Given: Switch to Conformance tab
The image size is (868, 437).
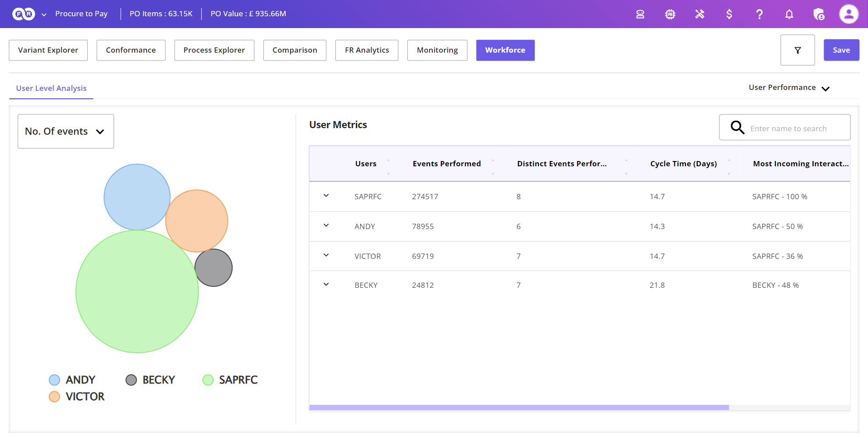Looking at the screenshot, I should 131,50.
